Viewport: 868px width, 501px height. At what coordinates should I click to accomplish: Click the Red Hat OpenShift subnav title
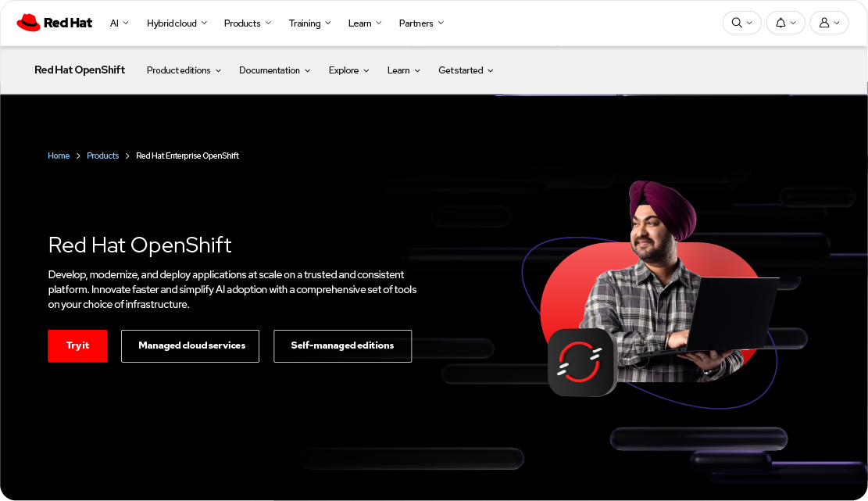click(80, 70)
